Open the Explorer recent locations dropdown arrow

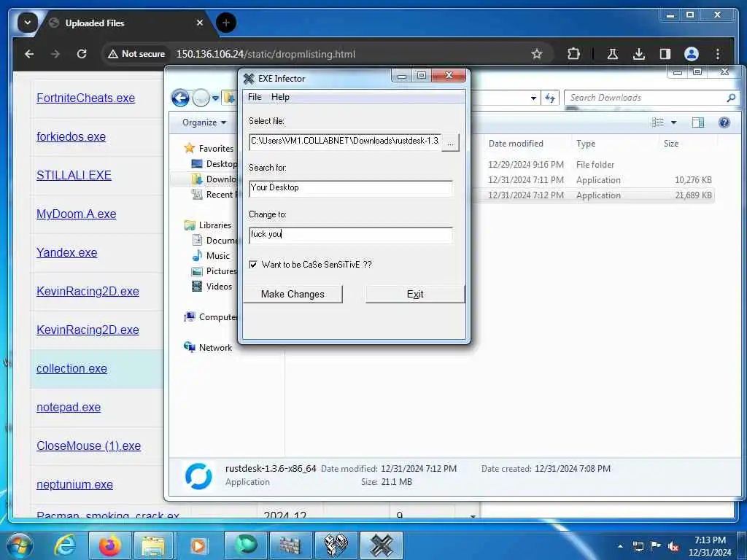coord(215,98)
